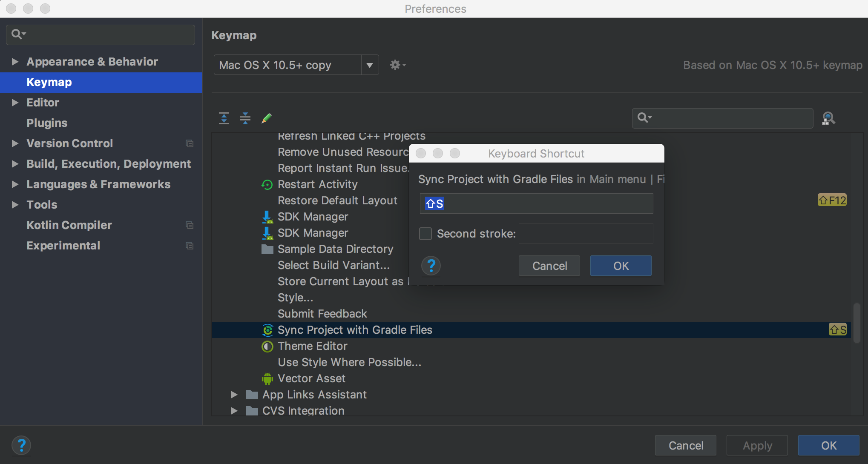Expand the Version Control section
Viewport: 868px width, 464px height.
coord(15,143)
